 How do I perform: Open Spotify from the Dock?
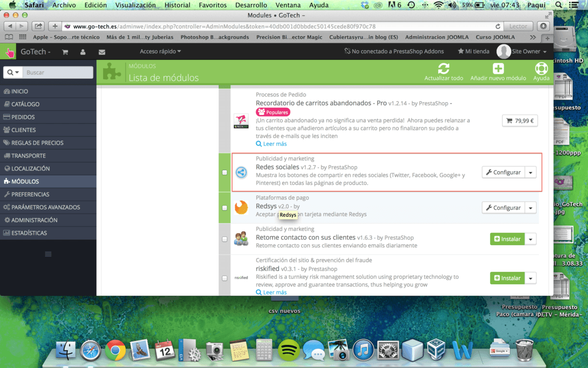pos(288,350)
